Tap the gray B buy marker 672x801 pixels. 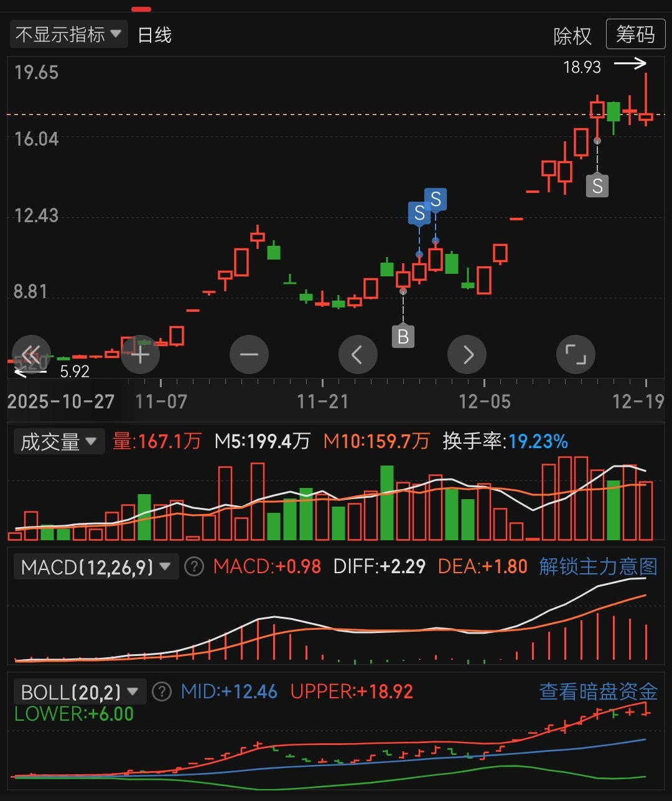(x=403, y=337)
